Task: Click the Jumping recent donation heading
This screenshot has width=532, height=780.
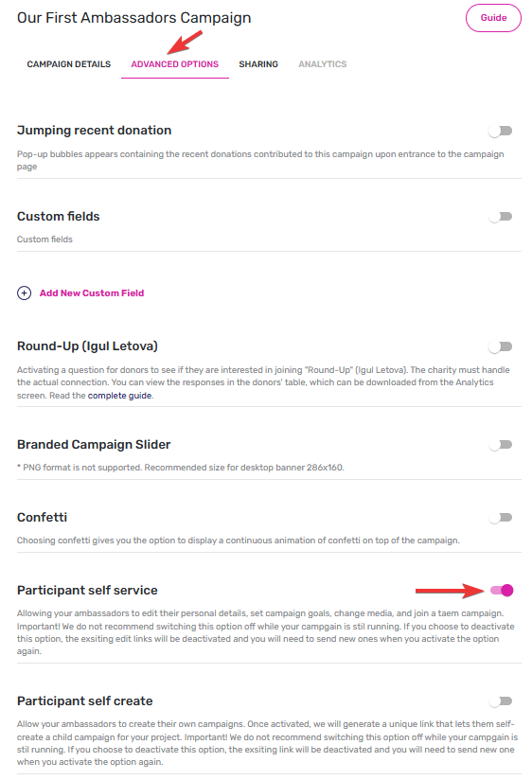Action: pos(94,131)
